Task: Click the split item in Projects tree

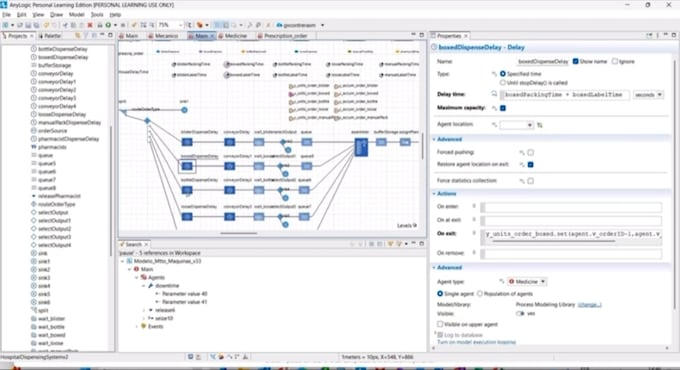Action: (43, 310)
